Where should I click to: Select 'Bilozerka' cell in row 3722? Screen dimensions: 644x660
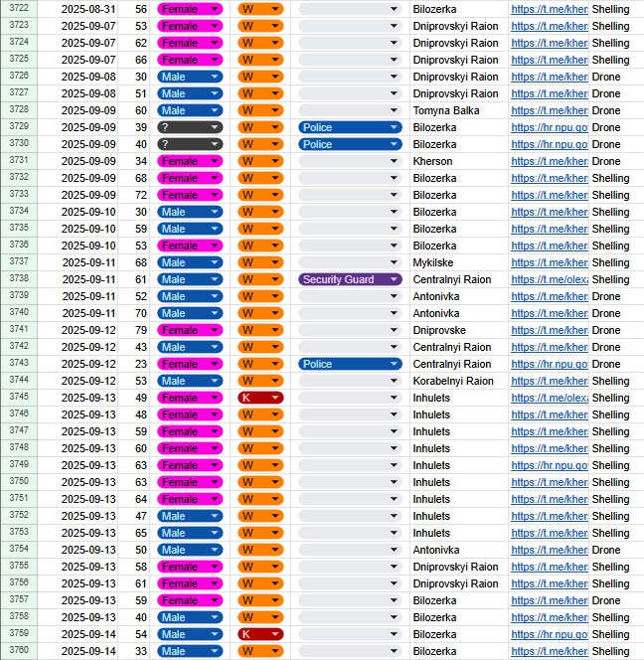click(x=458, y=9)
